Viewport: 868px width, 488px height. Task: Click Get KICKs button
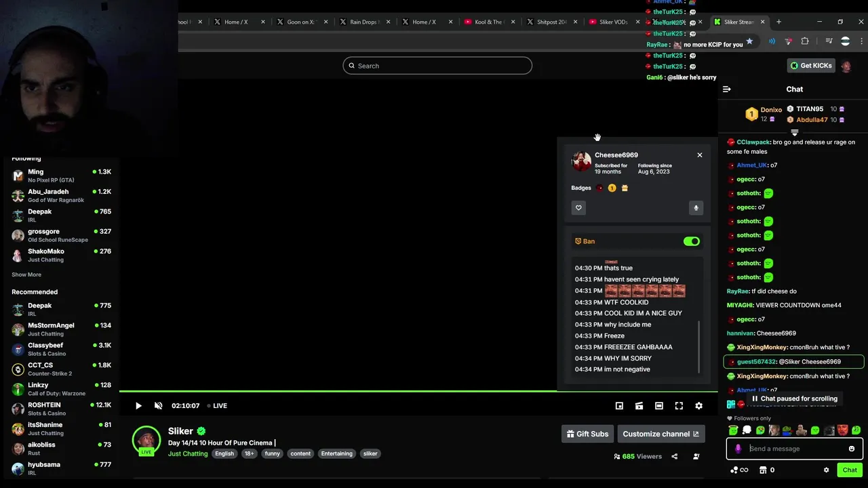coord(810,66)
